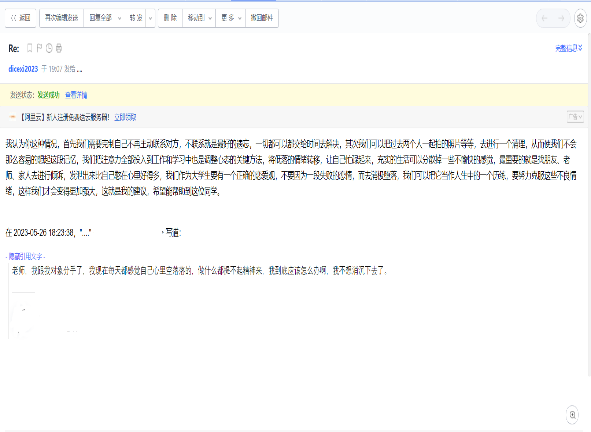Open 查看详情 send status details link
The width and height of the screenshot is (591, 432).
76,95
